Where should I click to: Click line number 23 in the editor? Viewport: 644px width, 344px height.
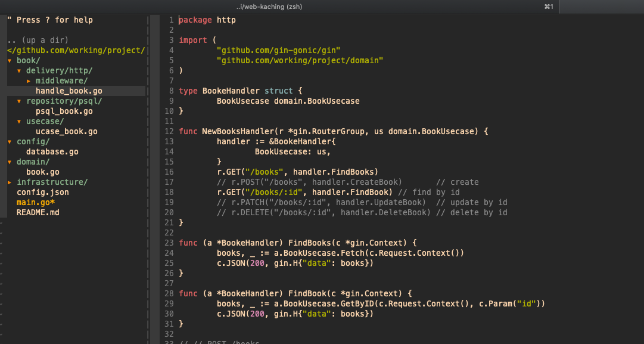coord(169,243)
